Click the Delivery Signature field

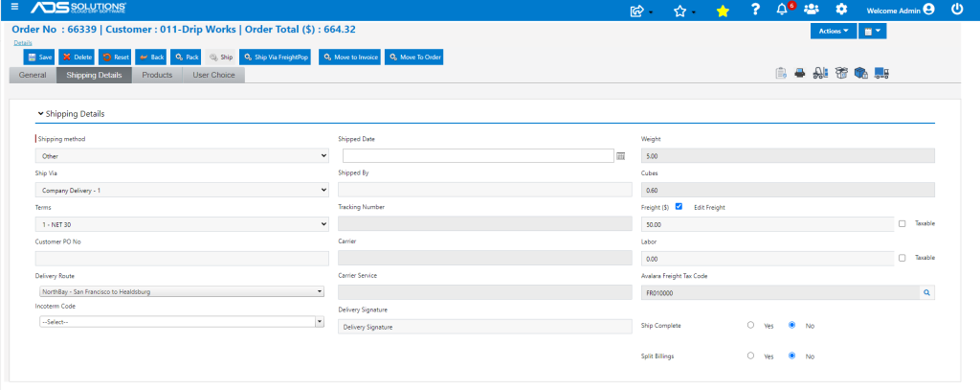tap(485, 326)
